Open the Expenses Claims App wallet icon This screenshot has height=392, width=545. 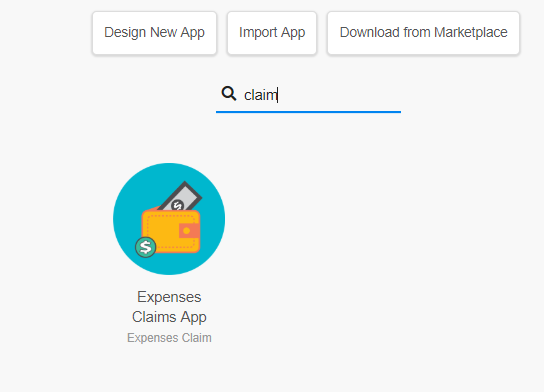click(x=169, y=219)
